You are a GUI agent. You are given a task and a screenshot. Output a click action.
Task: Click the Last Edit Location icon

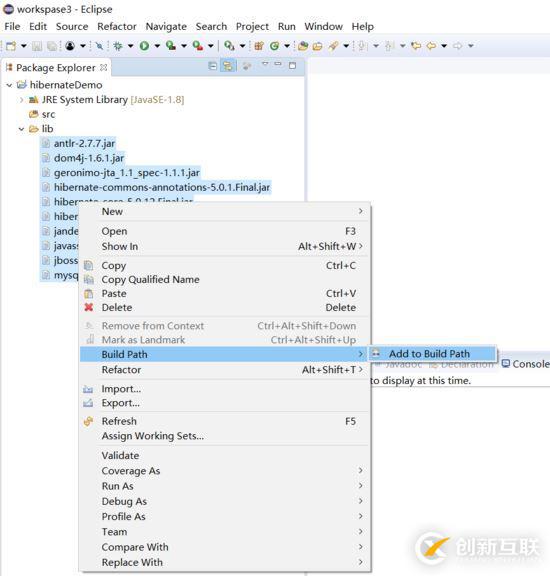click(416, 46)
